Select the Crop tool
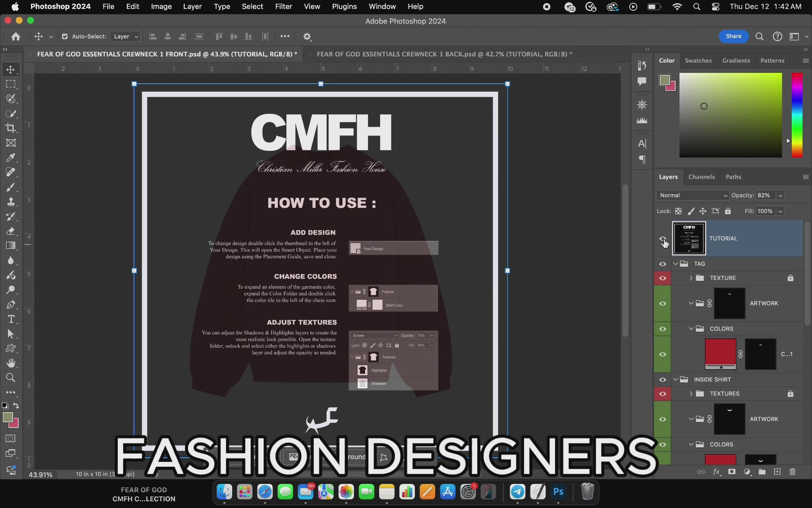The width and height of the screenshot is (812, 508). coord(10,128)
